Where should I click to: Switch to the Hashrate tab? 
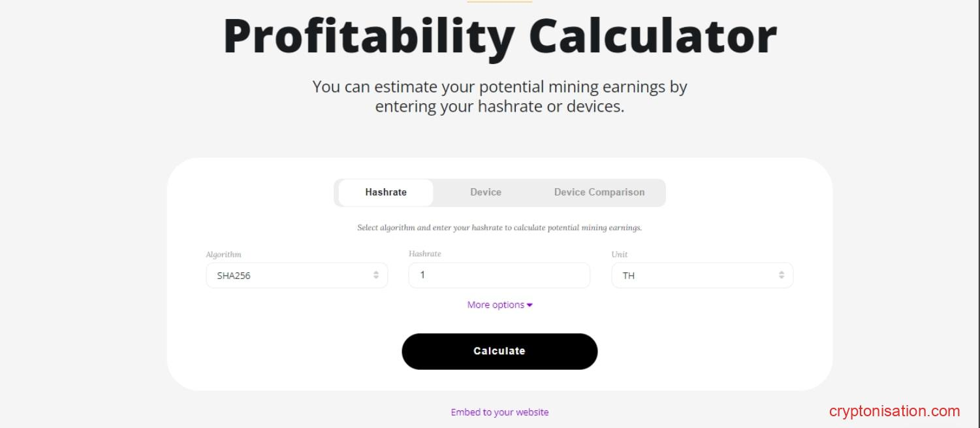coord(386,192)
